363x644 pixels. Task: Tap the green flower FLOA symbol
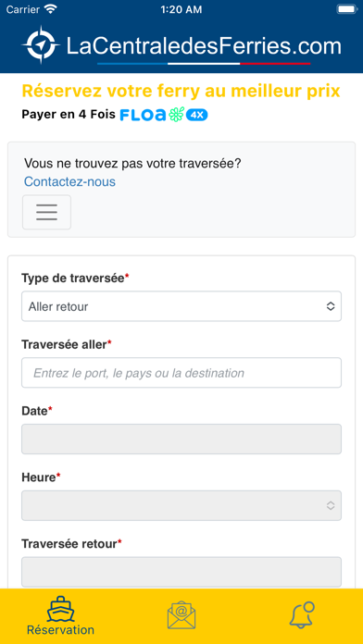pos(176,115)
